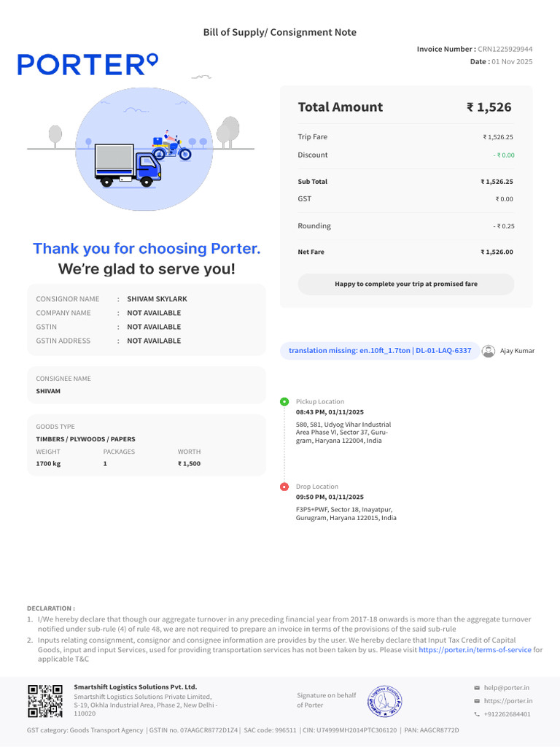Click the consignor name SHIVAM SKYLARK

click(x=157, y=299)
